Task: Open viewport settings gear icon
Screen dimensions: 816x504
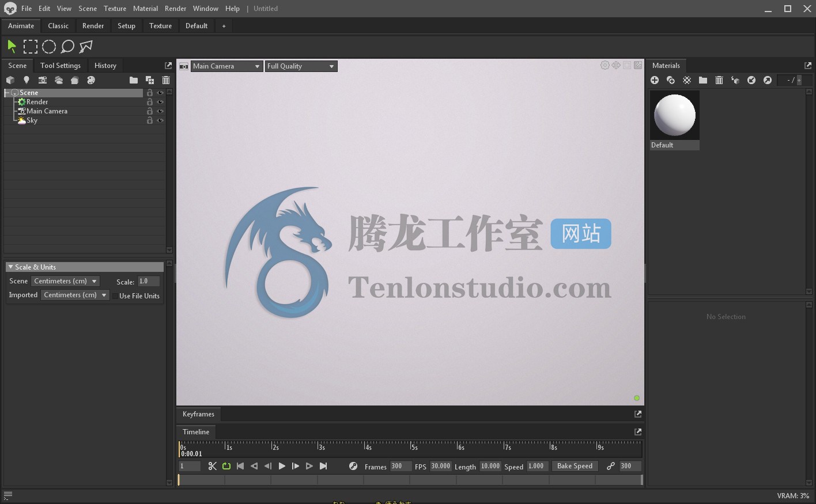Action: pyautogui.click(x=605, y=65)
